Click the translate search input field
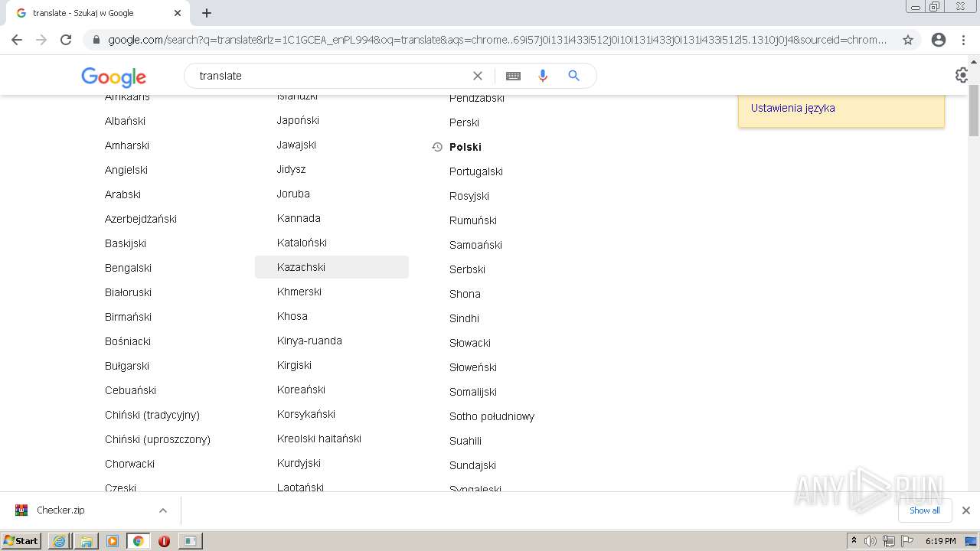The image size is (980, 551). pos(329,76)
